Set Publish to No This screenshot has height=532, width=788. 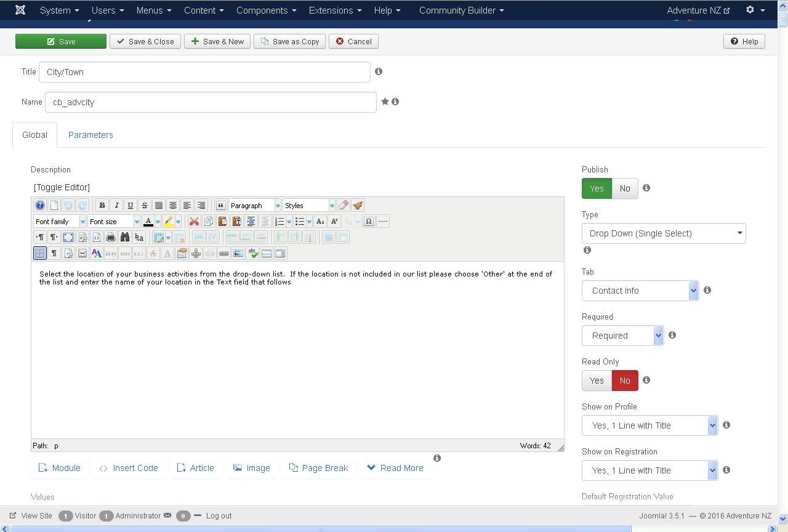click(x=625, y=188)
